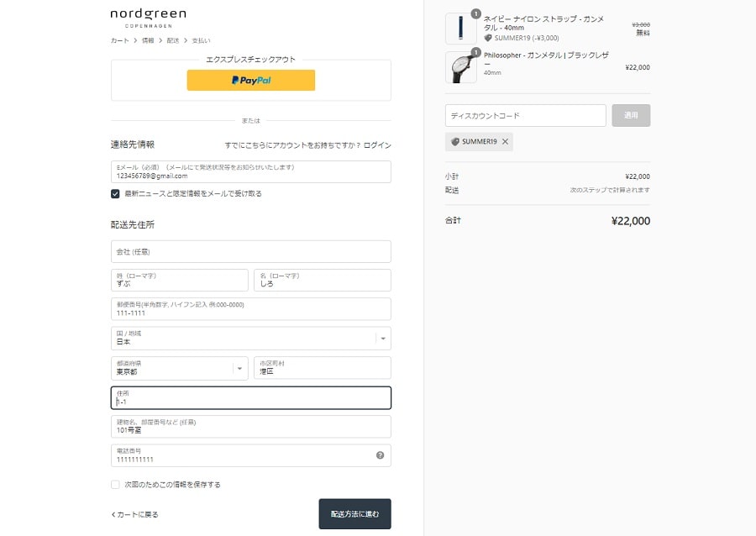Click the ログイン link

pos(377,145)
